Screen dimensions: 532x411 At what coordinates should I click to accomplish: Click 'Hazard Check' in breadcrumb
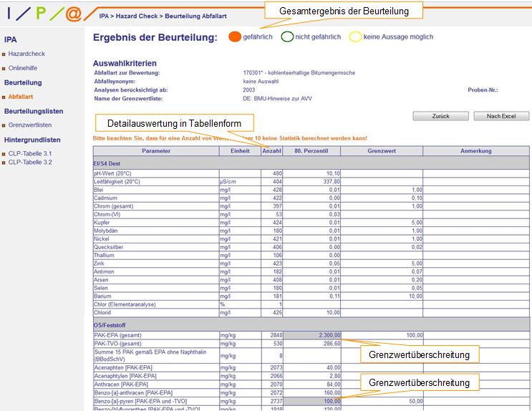pyautogui.click(x=137, y=16)
